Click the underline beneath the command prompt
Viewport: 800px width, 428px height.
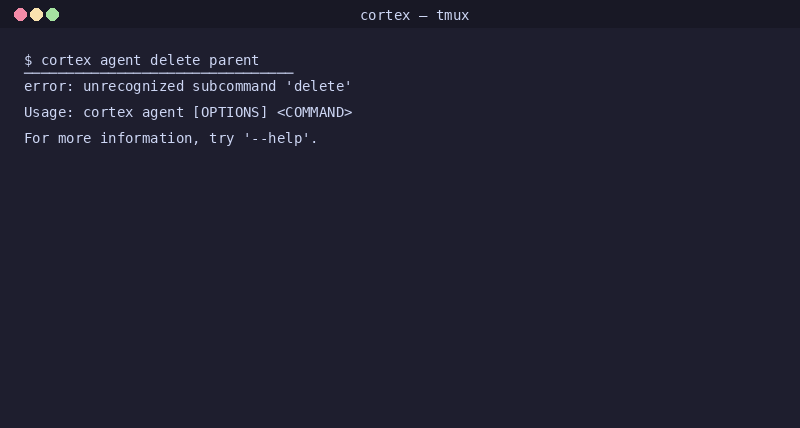[159, 72]
